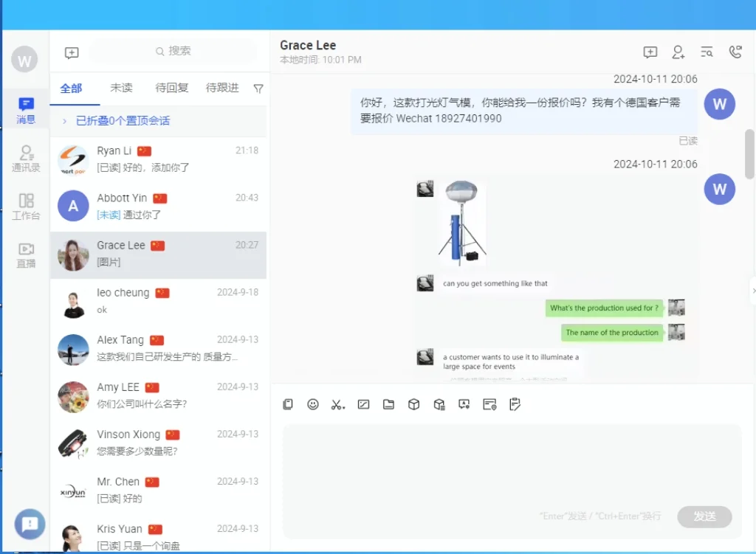Open the leo cheung conversation

click(x=159, y=301)
